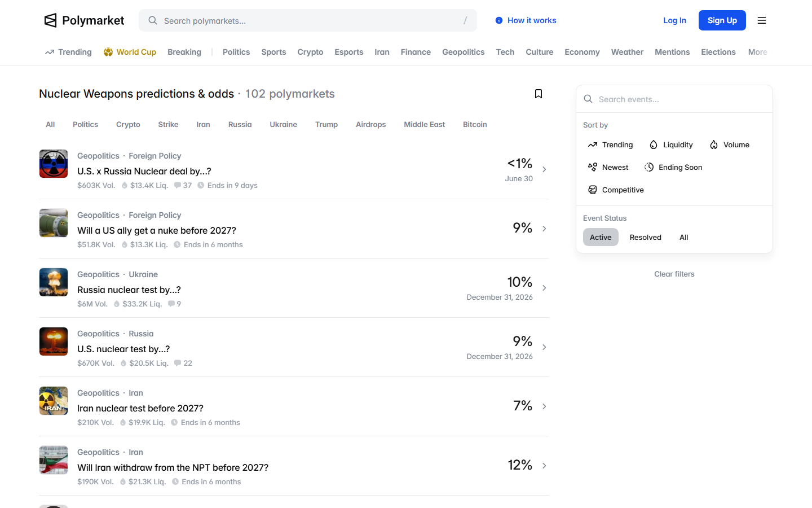Click comment bubble icon showing 37
This screenshot has height=508, width=812.
pyautogui.click(x=178, y=185)
